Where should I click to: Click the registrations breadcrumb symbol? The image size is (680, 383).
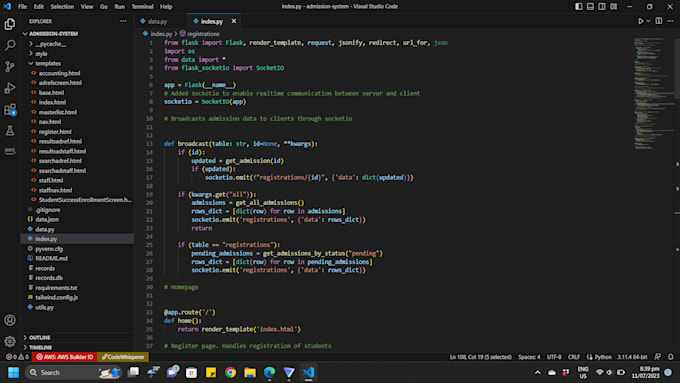199,34
